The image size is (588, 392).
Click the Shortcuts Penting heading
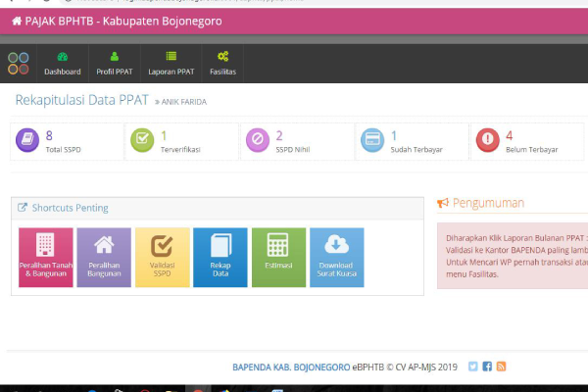pos(71,208)
